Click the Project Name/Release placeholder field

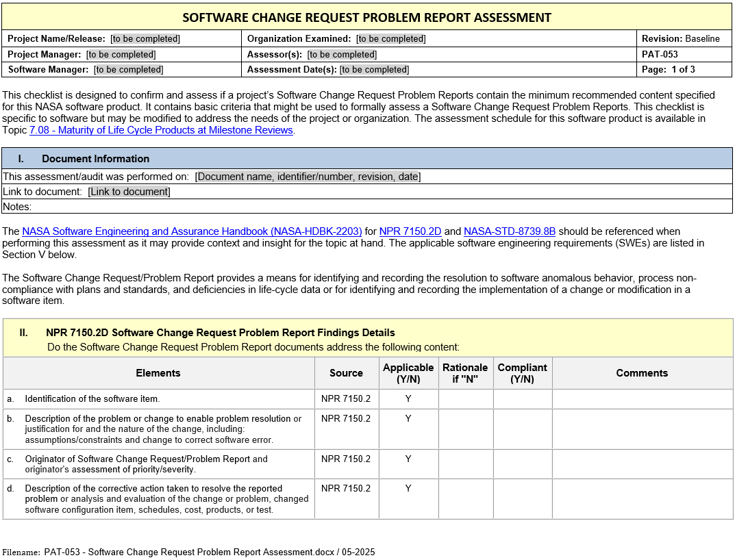(145, 39)
